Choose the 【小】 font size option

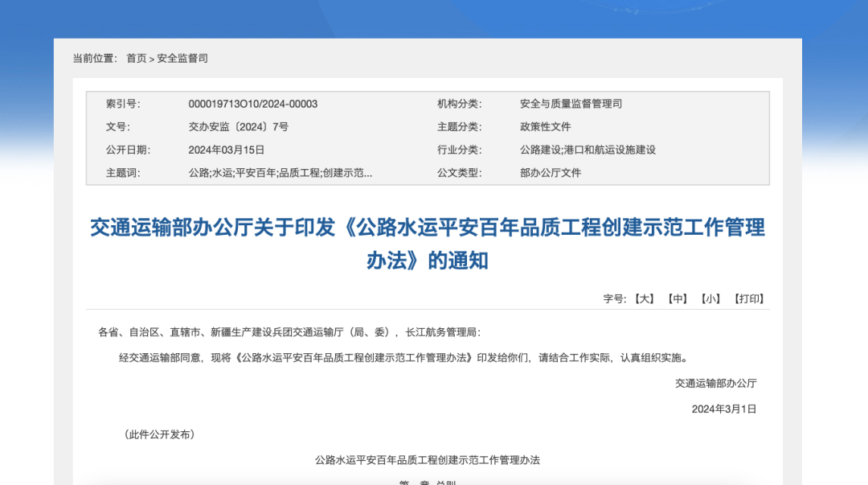click(710, 299)
